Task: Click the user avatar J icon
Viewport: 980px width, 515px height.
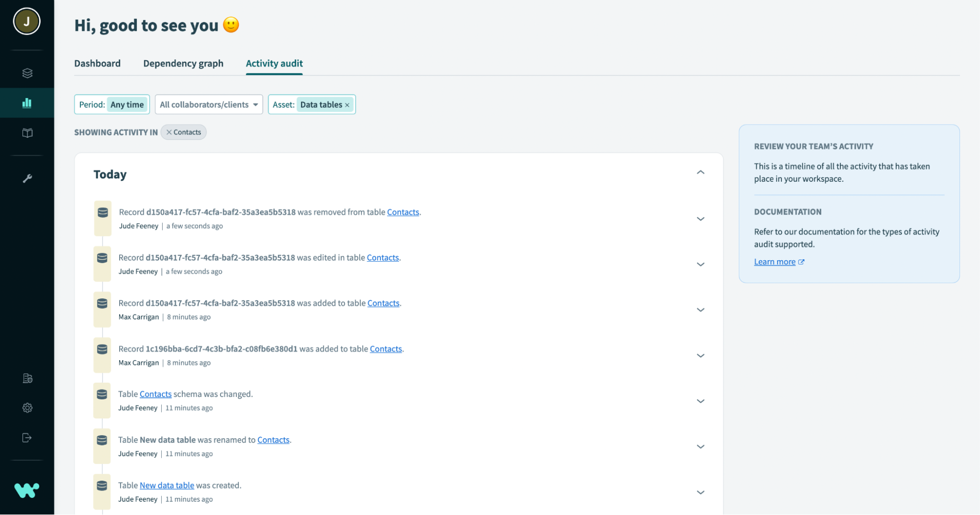Action: (x=26, y=22)
